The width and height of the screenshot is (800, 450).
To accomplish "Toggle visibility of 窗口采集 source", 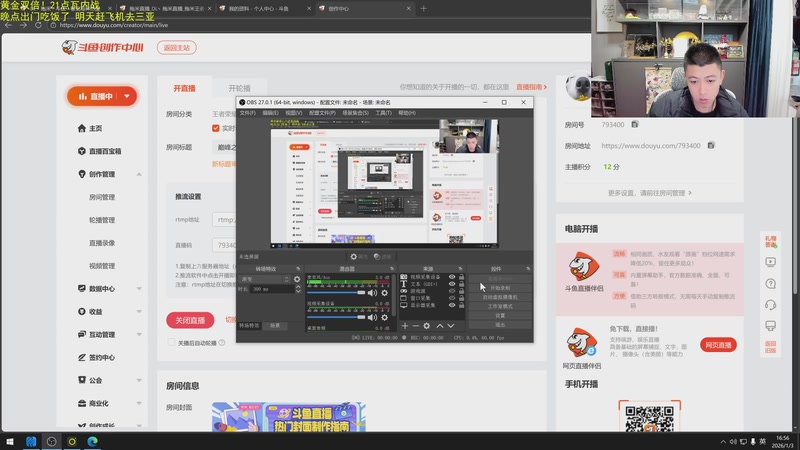I will [452, 298].
